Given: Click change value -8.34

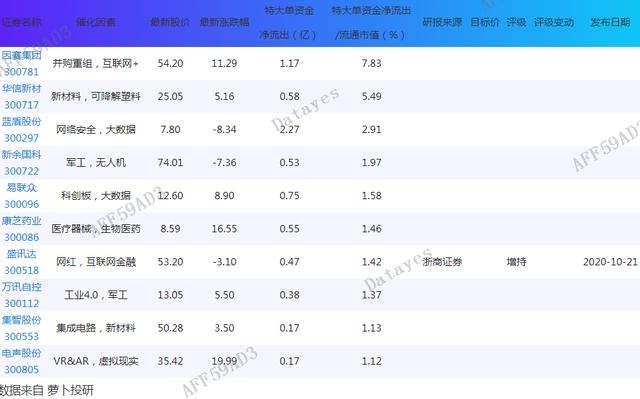Looking at the screenshot, I should tap(224, 129).
